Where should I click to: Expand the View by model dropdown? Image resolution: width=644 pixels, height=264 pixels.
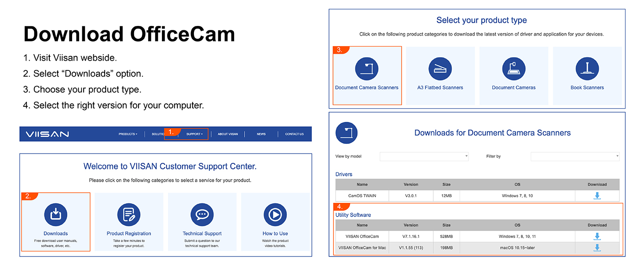pyautogui.click(x=424, y=156)
